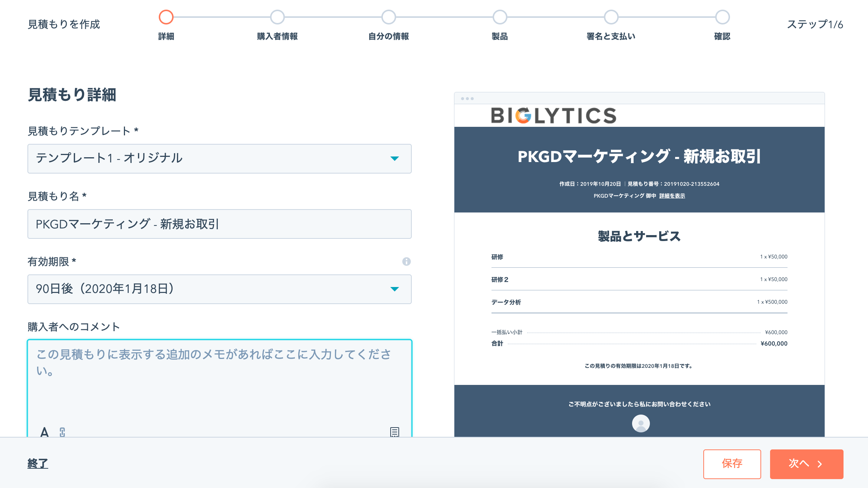The image size is (868, 488).
Task: Open text formatting with the A icon
Action: tap(45, 432)
